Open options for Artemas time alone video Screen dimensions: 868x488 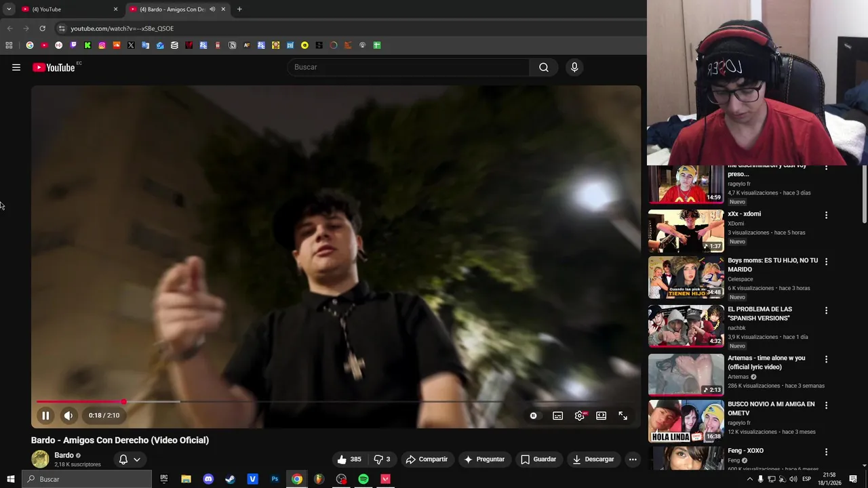click(x=826, y=359)
